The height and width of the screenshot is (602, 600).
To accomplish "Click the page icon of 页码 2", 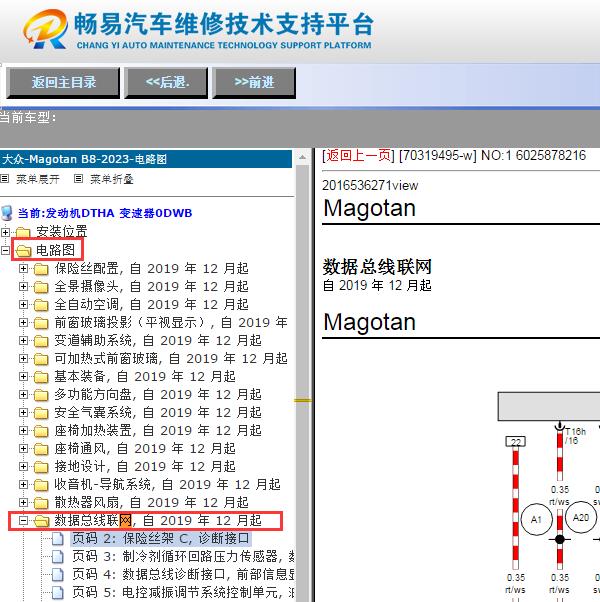I will [x=58, y=539].
